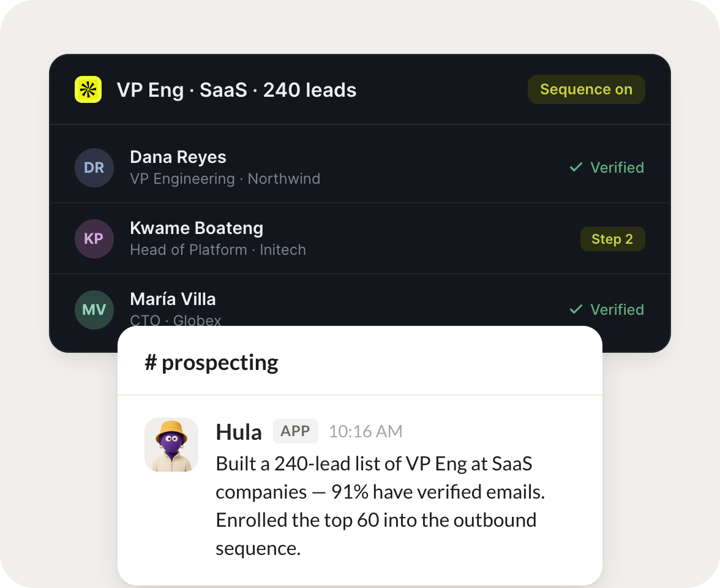Click the APP label next to Hula
The height and width of the screenshot is (588, 720).
[x=295, y=431]
